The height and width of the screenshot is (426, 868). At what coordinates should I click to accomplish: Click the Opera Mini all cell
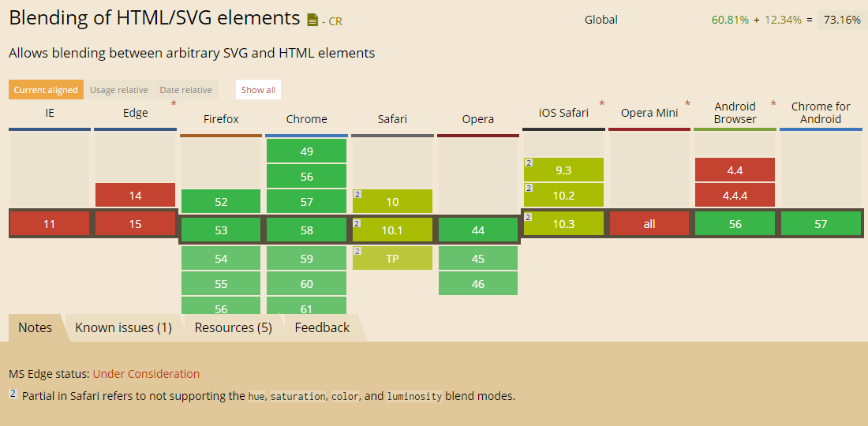tap(649, 224)
